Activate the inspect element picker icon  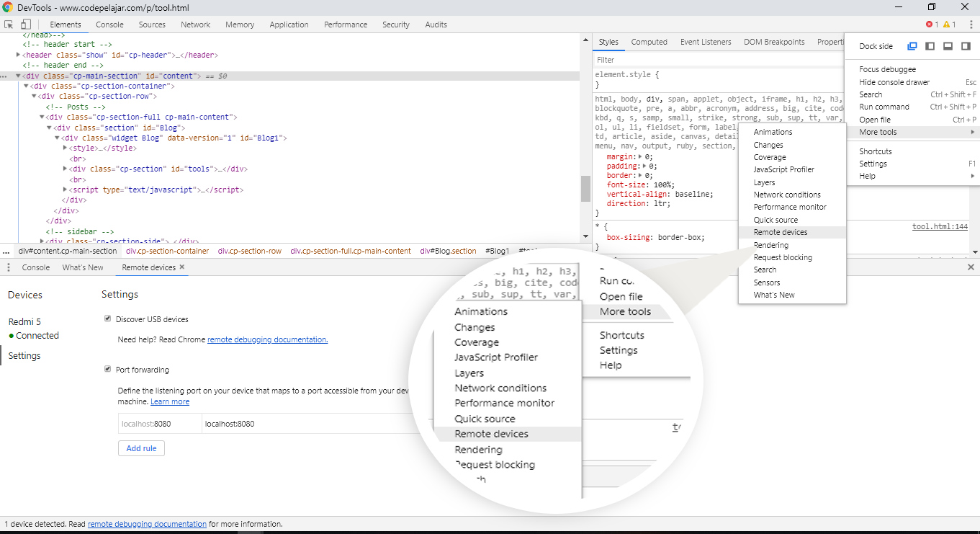(x=9, y=25)
